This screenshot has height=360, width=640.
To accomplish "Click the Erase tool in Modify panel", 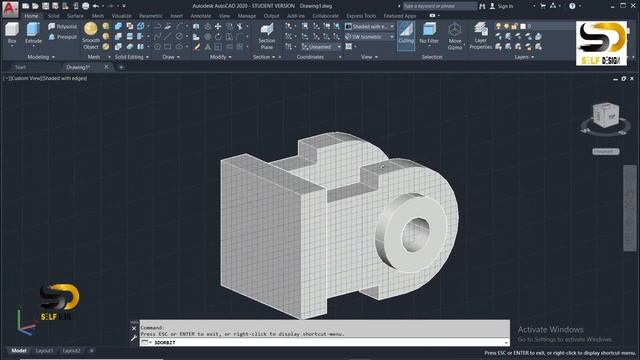I will coord(197,47).
